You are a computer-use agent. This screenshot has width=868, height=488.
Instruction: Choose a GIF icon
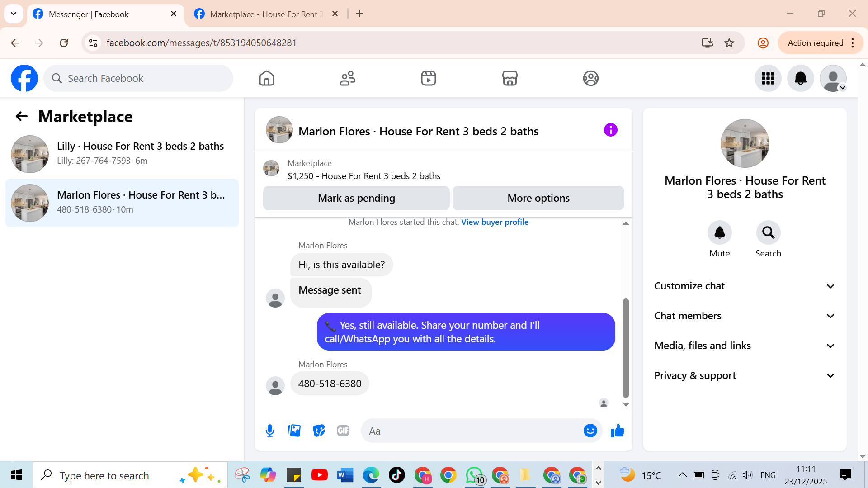pos(343,431)
